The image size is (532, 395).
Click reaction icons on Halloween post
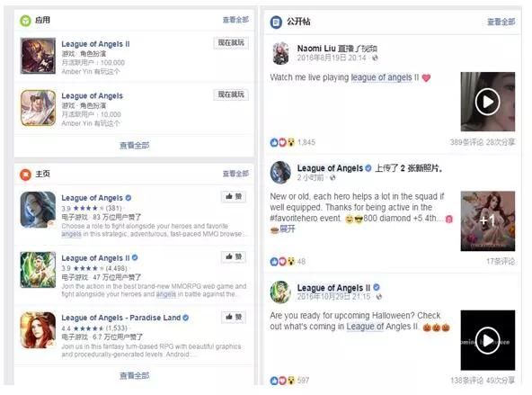coord(282,381)
